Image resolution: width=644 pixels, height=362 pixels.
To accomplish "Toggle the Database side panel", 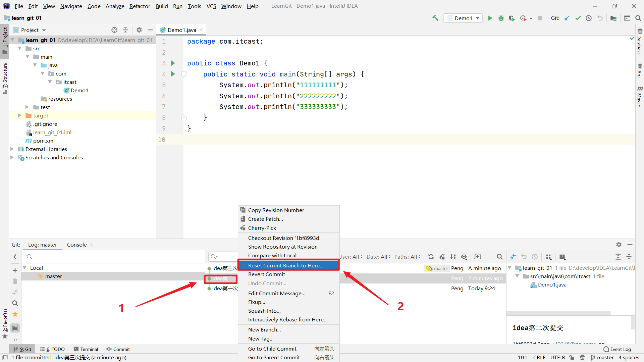I will pyautogui.click(x=640, y=42).
